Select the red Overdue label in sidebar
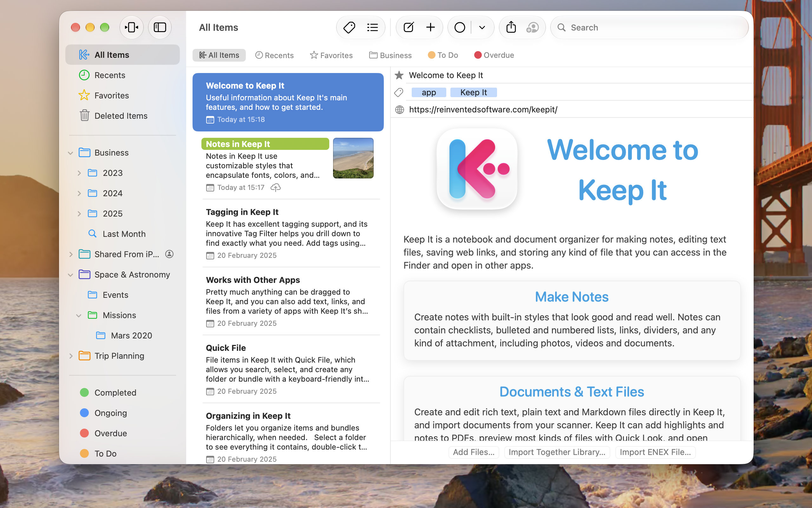812x508 pixels. (122, 433)
